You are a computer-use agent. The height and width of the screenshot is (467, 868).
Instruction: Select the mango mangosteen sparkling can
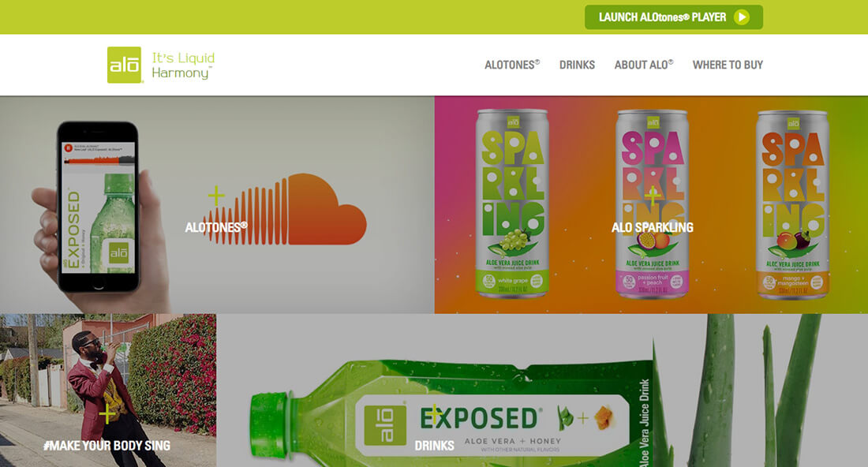792,204
